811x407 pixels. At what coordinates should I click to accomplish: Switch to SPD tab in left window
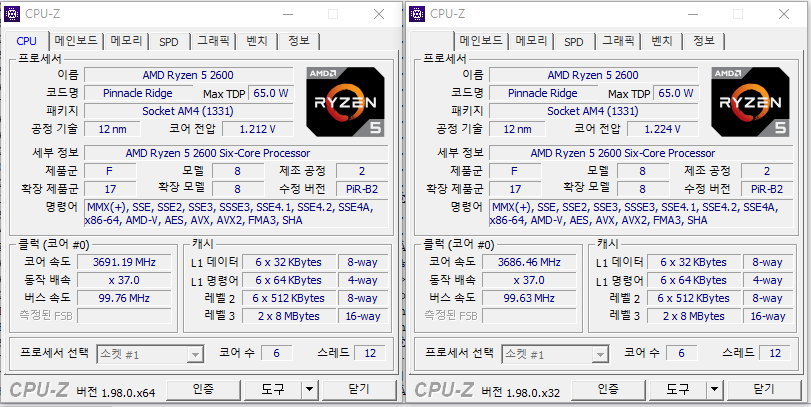pyautogui.click(x=169, y=41)
